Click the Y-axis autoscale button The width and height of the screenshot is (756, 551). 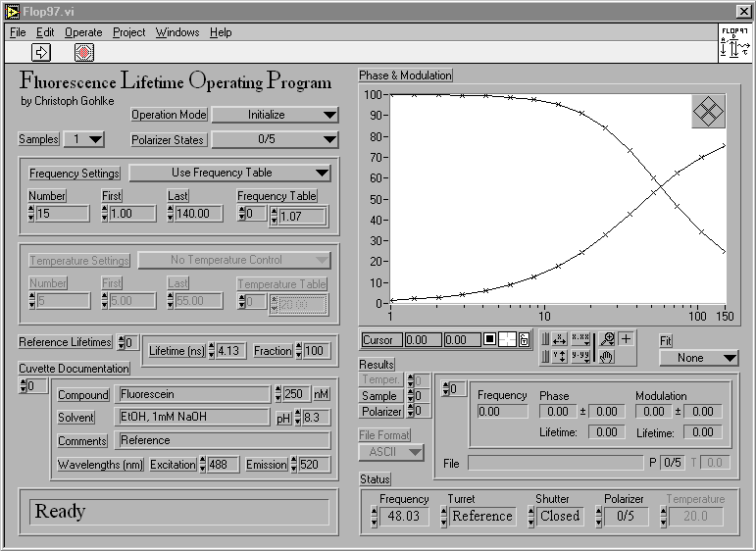tap(559, 356)
